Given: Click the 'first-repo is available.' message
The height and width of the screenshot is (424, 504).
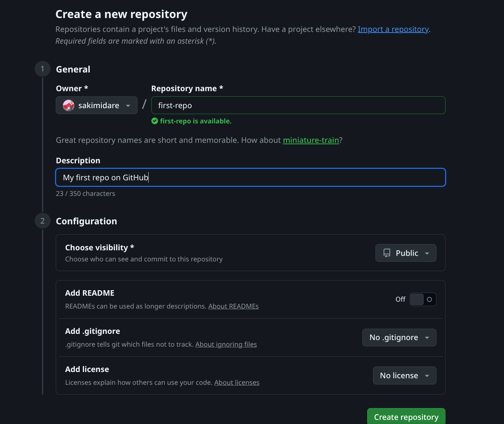Looking at the screenshot, I should coord(196,121).
